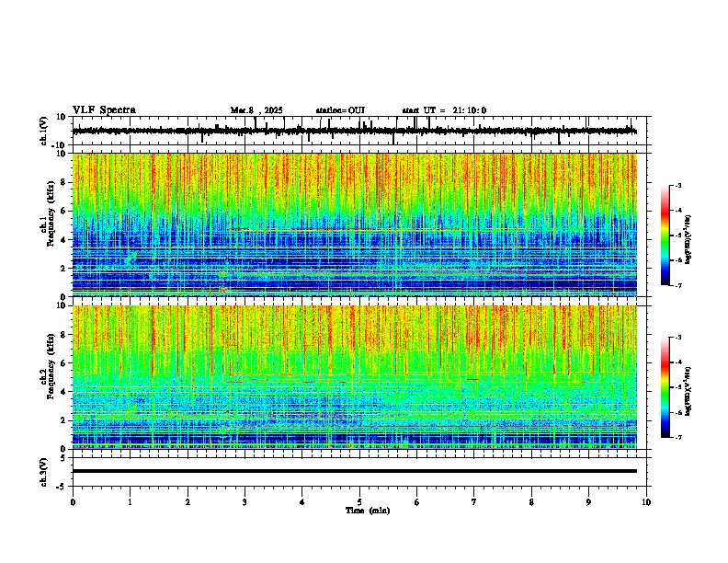Click the -5 tick label of ch.3(V) plot
This screenshot has height=563, width=728.
(63, 487)
